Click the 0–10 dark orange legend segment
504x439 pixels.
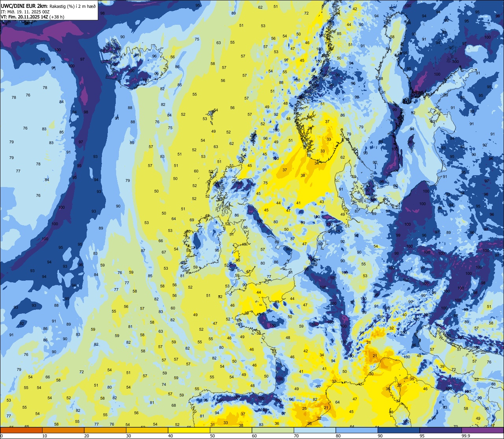click(x=21, y=430)
